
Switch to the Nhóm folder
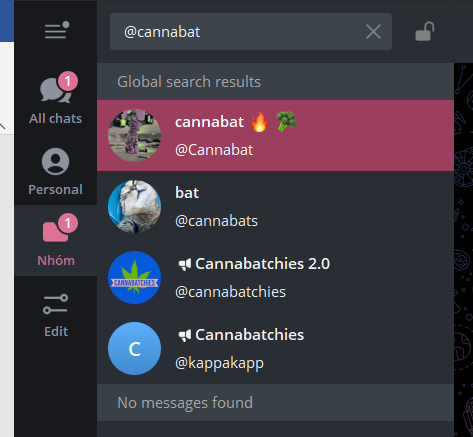coord(56,240)
